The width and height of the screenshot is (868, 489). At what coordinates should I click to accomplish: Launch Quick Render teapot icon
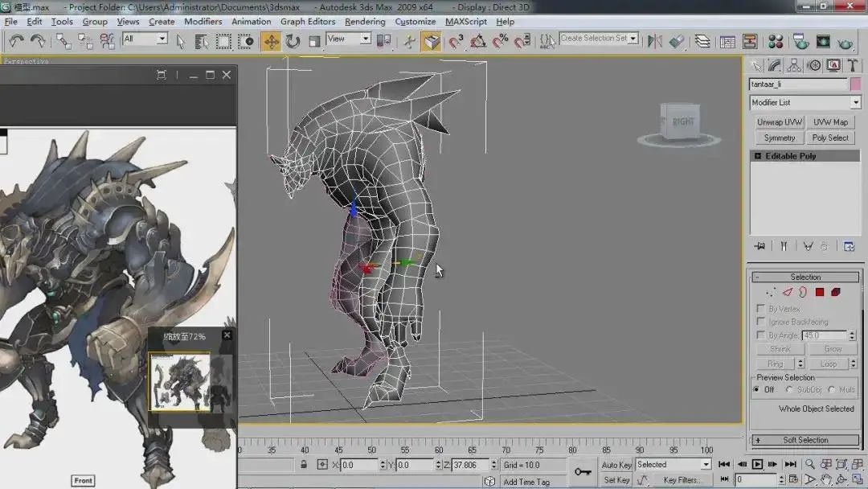845,41
